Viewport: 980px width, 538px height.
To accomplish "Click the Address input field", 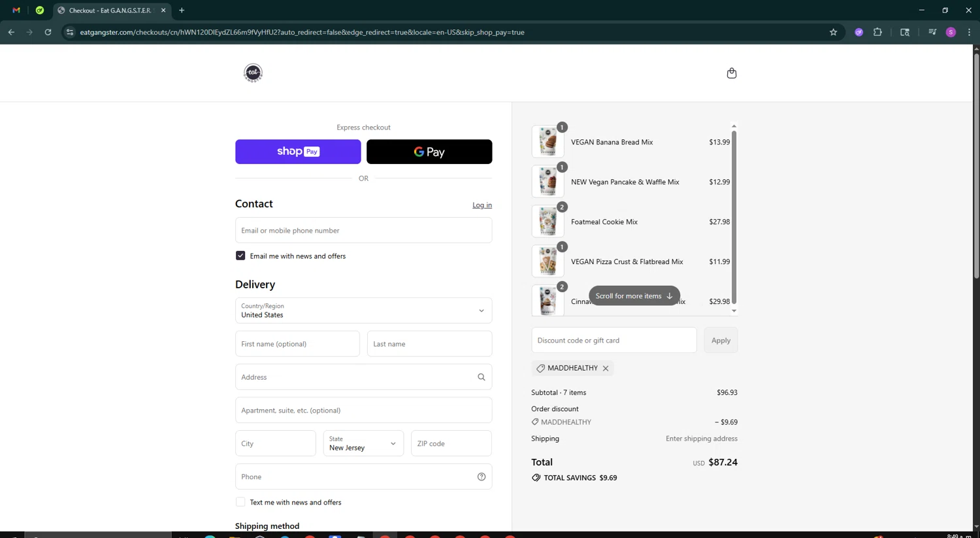I will [x=363, y=377].
